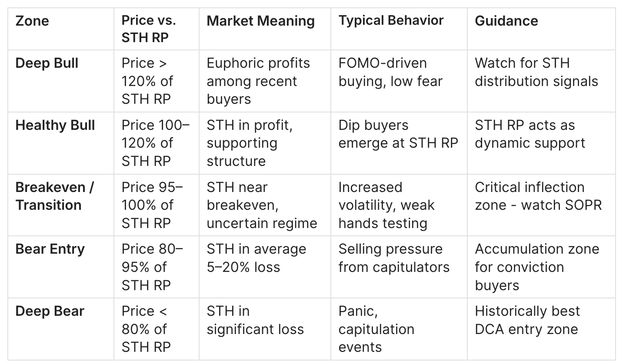Click the Guidance column header
This screenshot has height=364, width=626.
click(x=506, y=21)
